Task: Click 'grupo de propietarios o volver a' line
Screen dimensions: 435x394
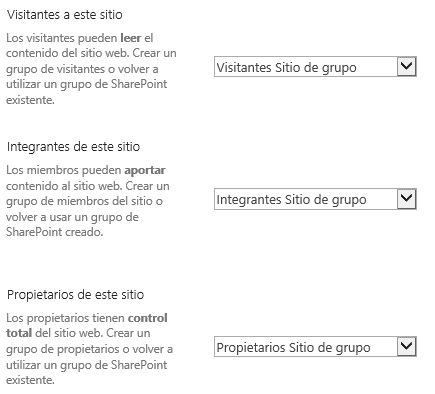Action: (x=89, y=349)
